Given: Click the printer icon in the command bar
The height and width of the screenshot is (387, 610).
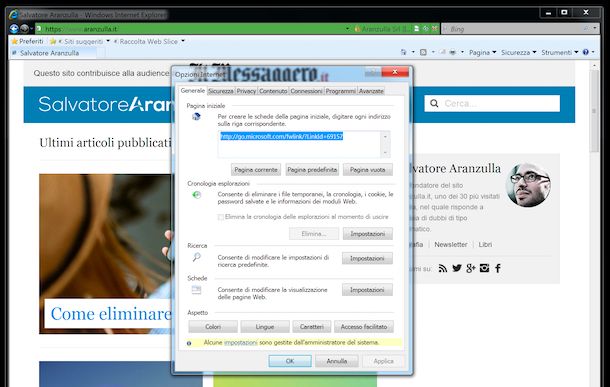Looking at the screenshot, I should pyautogui.click(x=452, y=52).
